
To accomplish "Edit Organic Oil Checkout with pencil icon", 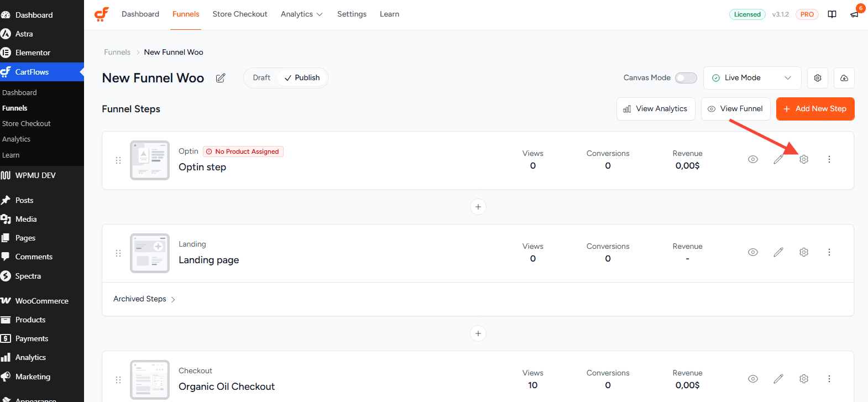I will [778, 379].
